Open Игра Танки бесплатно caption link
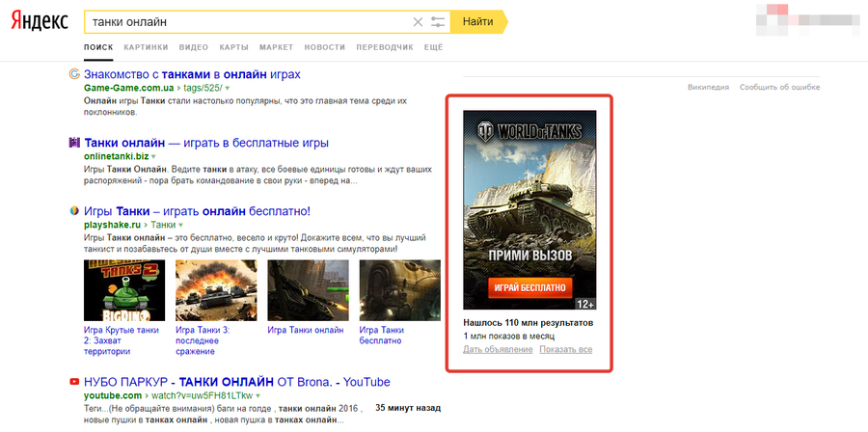 click(381, 336)
